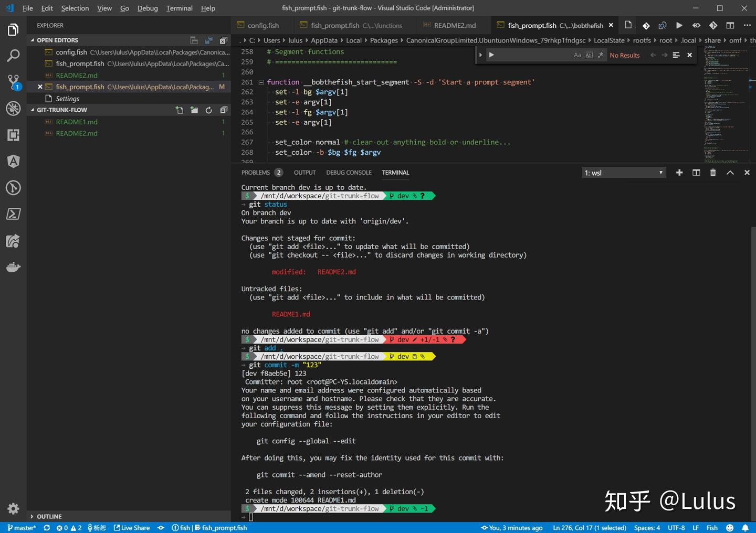The image size is (756, 533).
Task: Open the Search view in activity bar
Action: [13, 55]
